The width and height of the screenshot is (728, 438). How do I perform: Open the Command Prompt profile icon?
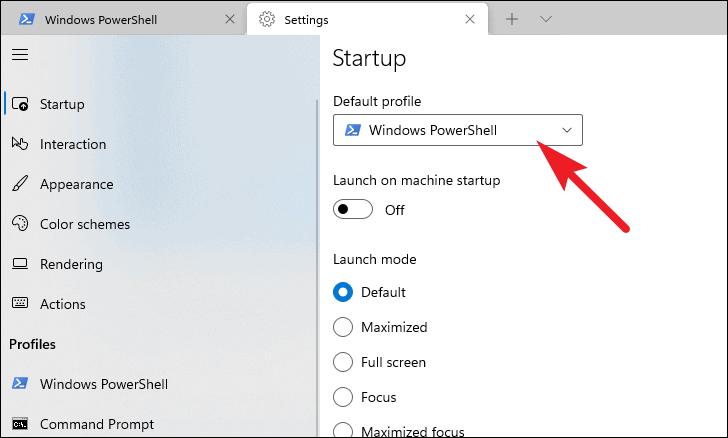(x=20, y=424)
